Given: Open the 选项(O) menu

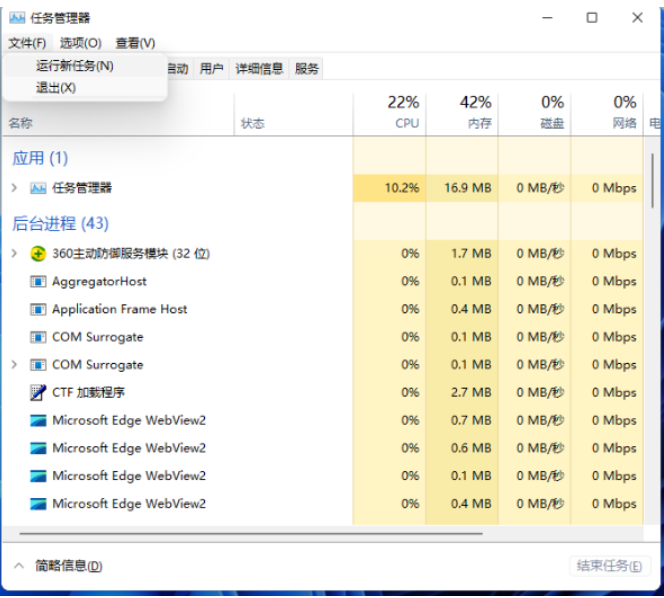Looking at the screenshot, I should pos(80,43).
